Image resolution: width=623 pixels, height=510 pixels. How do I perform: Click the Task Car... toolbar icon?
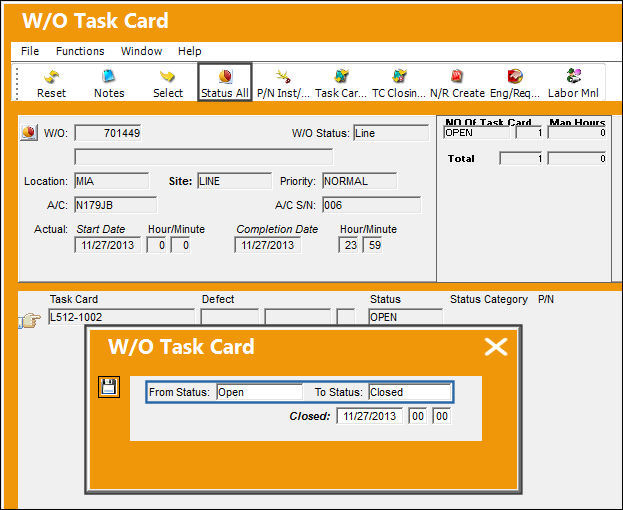tap(341, 83)
